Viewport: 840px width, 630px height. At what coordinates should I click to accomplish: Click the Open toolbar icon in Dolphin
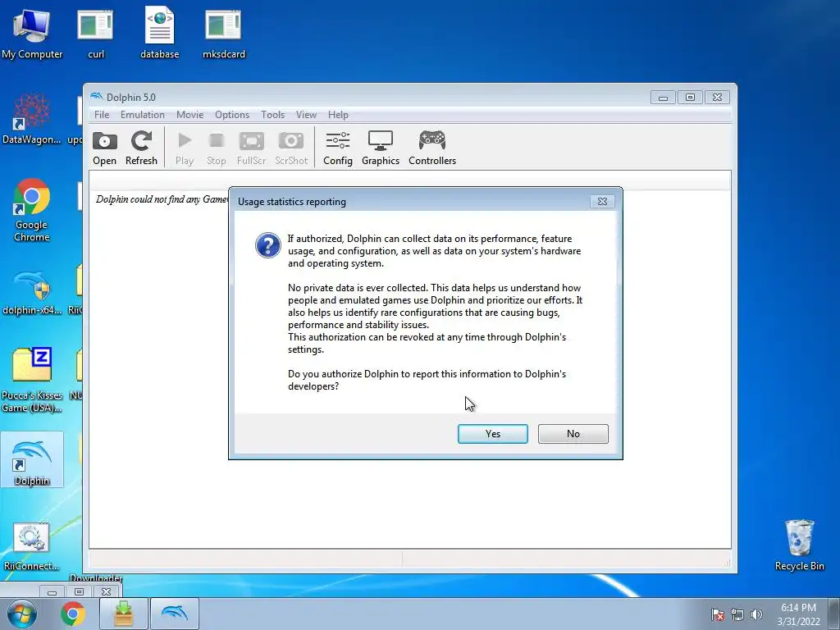[x=104, y=148]
